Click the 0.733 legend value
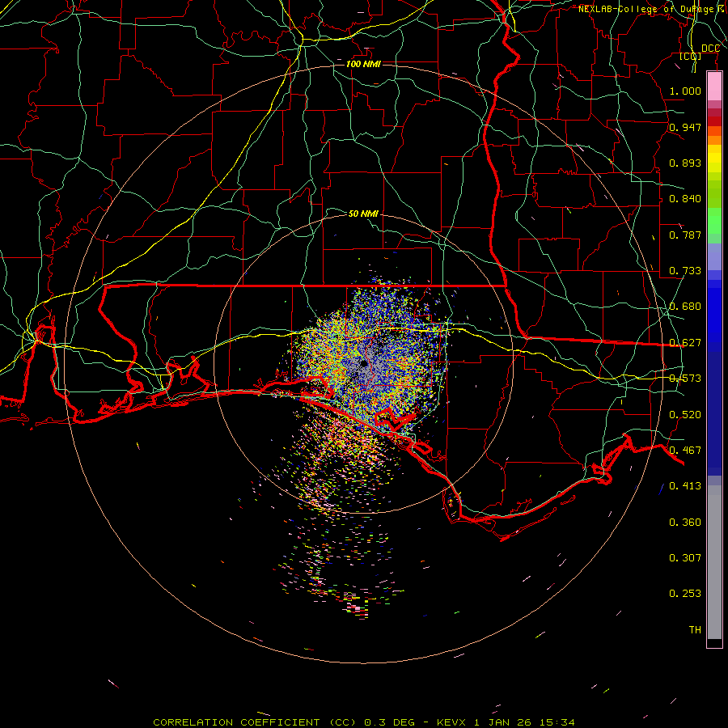Viewport: 728px width, 728px height. click(x=685, y=271)
